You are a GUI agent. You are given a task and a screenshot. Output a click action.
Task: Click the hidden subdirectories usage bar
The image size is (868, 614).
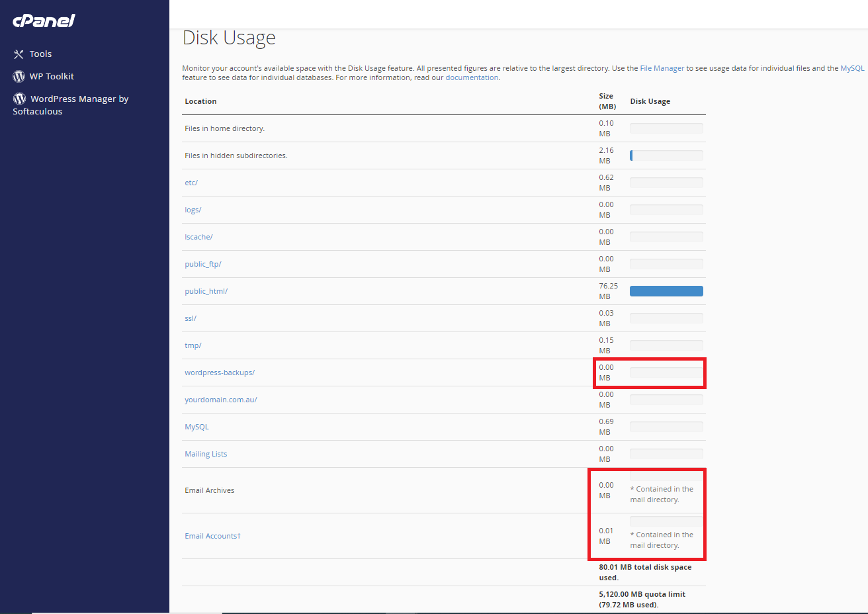666,155
